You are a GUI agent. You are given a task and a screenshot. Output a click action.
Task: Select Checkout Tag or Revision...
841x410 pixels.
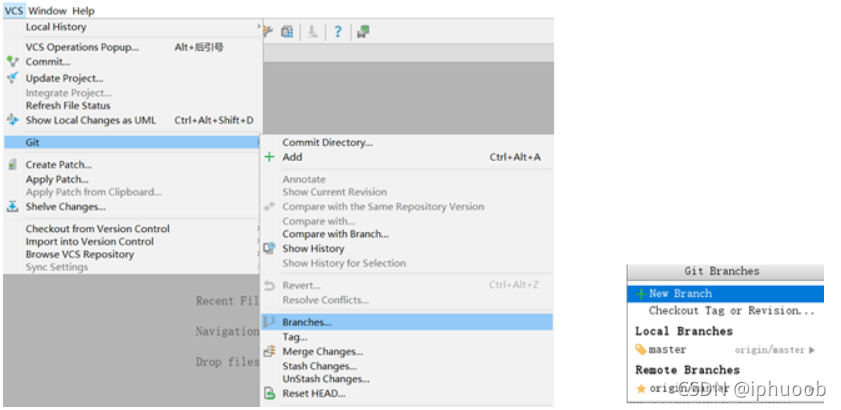732,311
